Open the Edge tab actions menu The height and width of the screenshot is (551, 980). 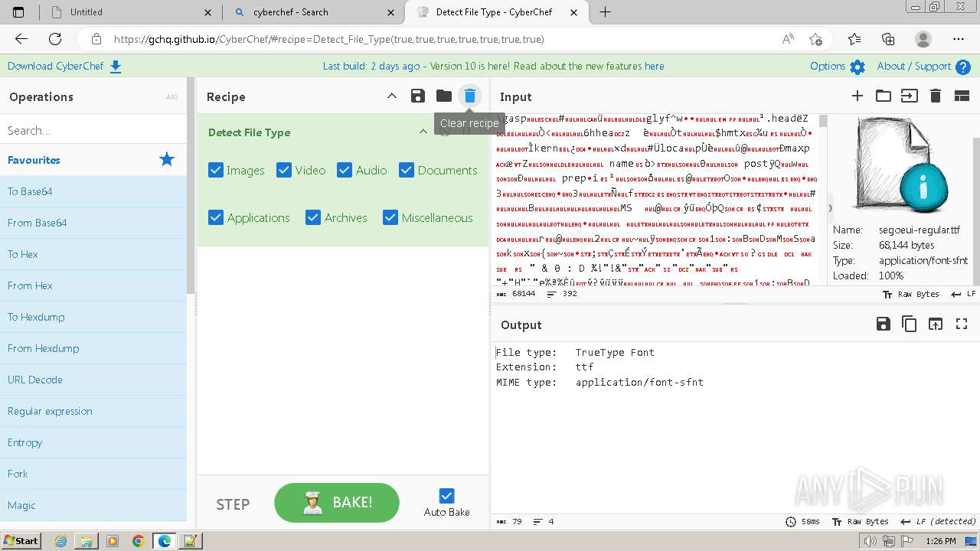[x=18, y=12]
